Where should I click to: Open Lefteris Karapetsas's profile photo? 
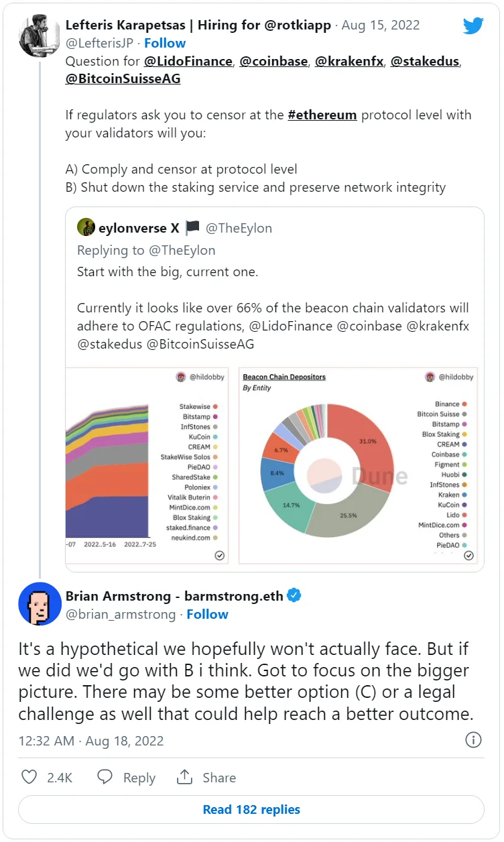[x=40, y=36]
